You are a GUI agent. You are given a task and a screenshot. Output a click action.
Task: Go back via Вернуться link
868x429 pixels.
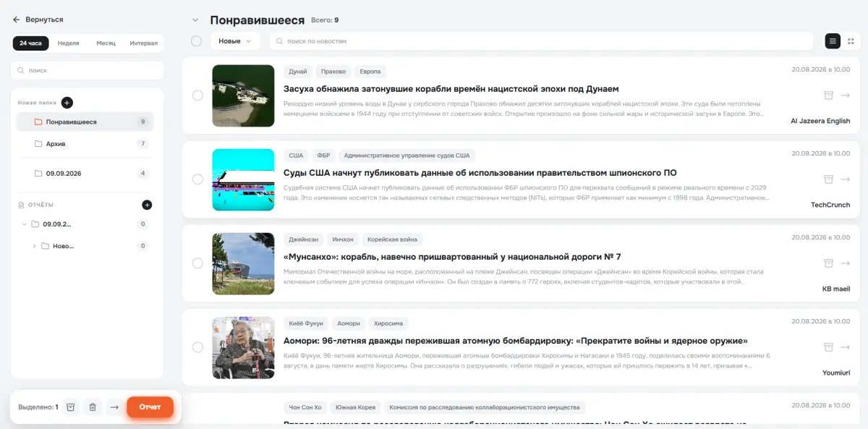tap(44, 20)
